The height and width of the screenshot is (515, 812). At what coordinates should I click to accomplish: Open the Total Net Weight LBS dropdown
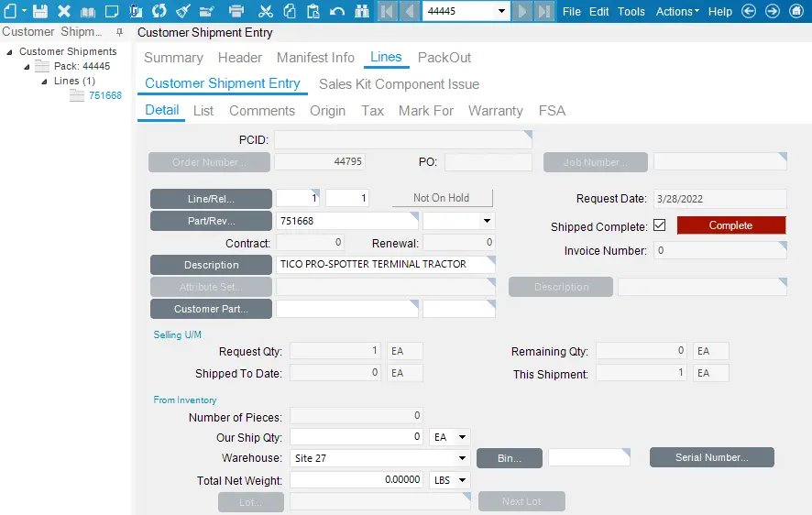[461, 480]
